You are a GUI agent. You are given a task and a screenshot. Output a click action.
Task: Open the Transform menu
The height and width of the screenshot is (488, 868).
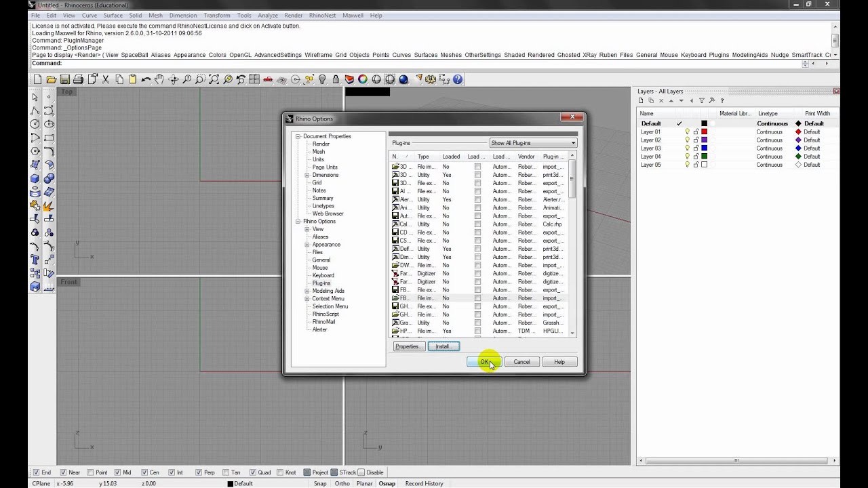(x=217, y=16)
